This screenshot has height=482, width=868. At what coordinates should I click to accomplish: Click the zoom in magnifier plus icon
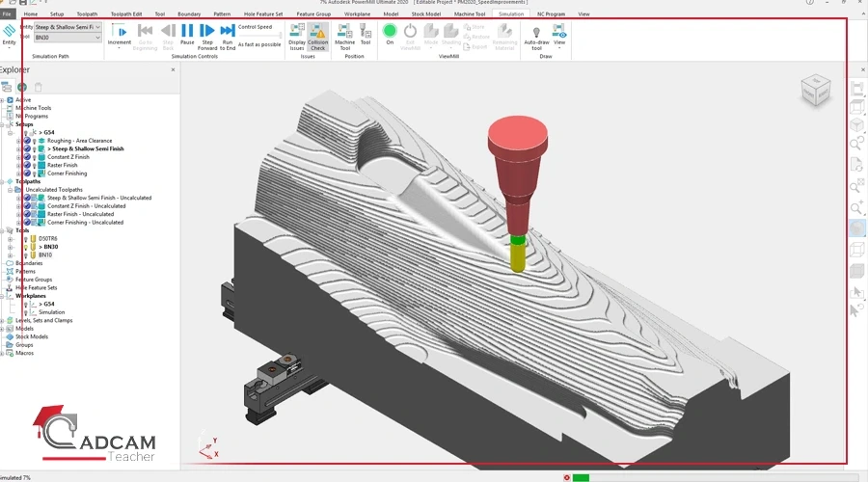tap(856, 207)
